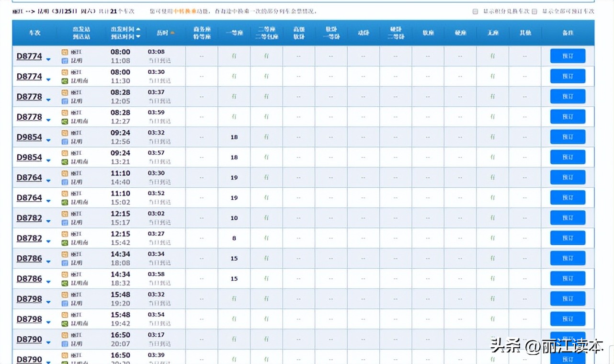
Task: Click blue station icon beside 昆明 in D9854 row
Action: point(65,141)
